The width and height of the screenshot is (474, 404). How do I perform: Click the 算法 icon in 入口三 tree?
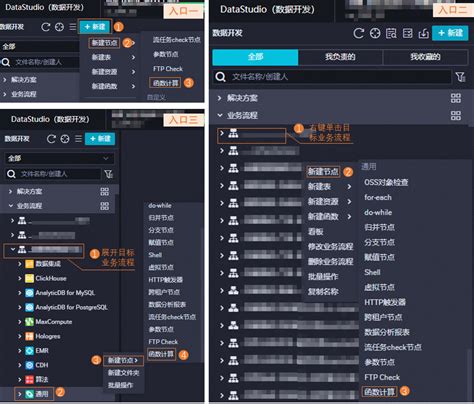click(30, 379)
